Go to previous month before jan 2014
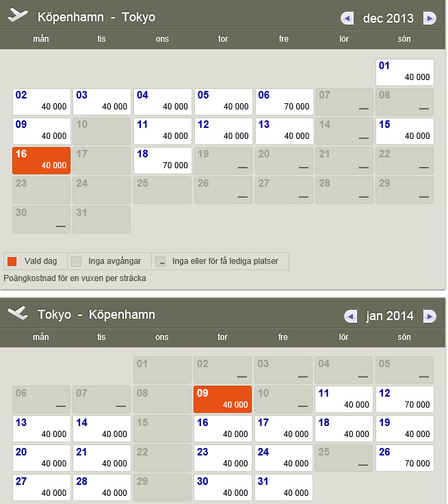 point(350,316)
